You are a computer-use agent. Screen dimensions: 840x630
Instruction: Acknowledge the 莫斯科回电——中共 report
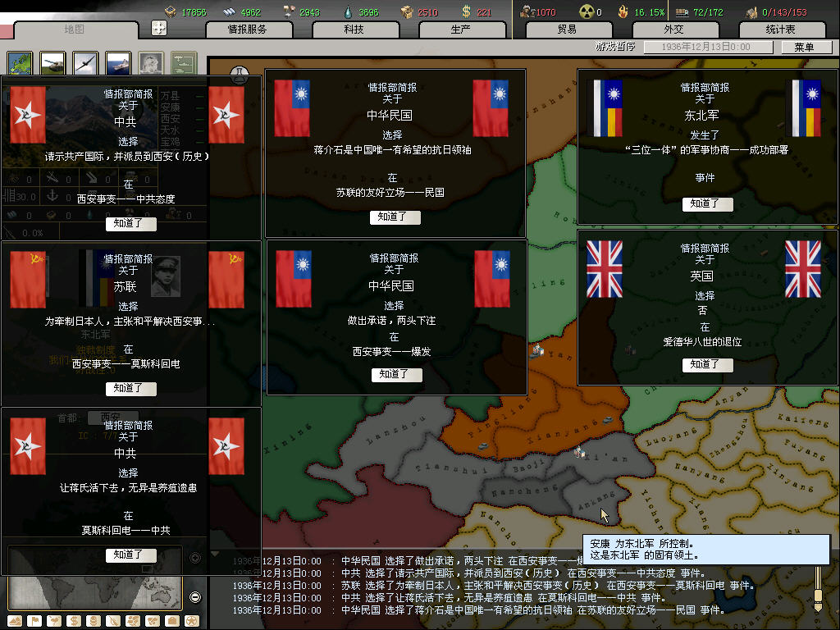[x=130, y=555]
